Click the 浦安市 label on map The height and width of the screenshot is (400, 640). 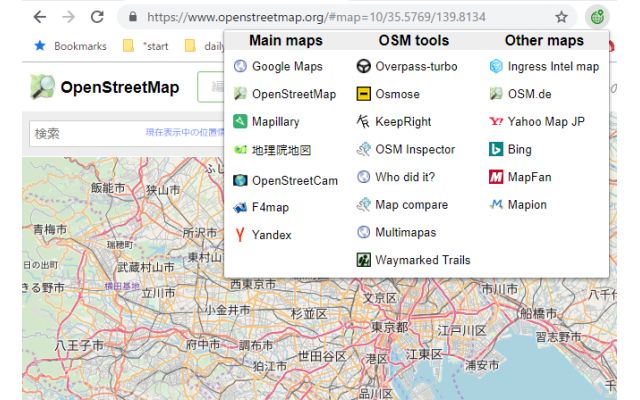coord(482,364)
